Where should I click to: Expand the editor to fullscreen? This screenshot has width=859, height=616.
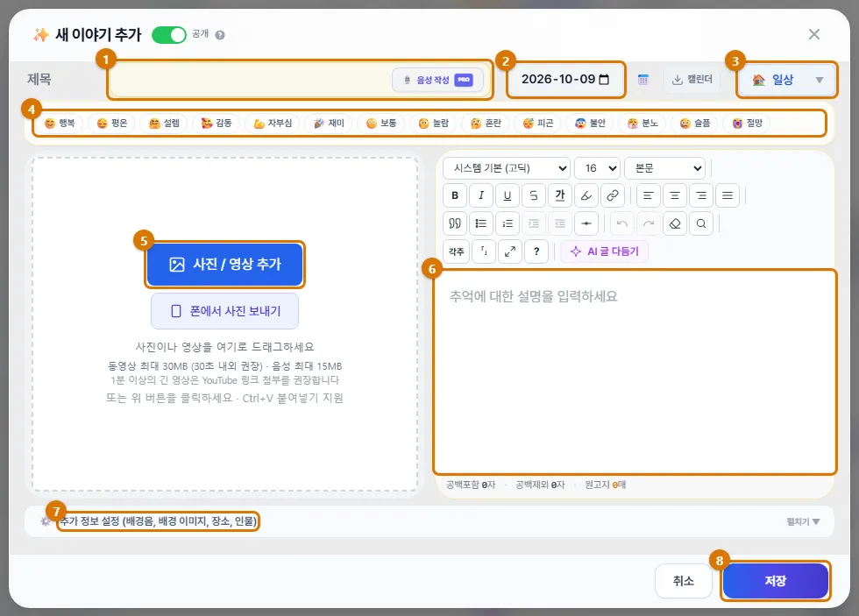click(510, 251)
